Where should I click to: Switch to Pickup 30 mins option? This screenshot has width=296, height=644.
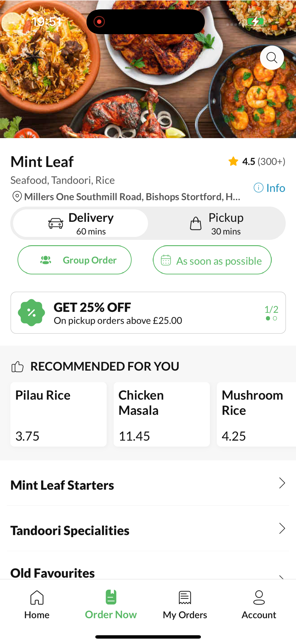click(x=216, y=223)
